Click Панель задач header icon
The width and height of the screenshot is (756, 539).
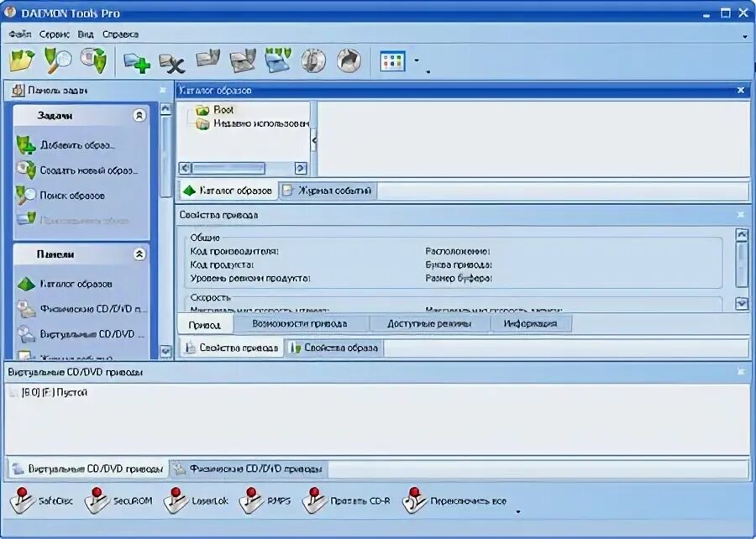click(x=18, y=91)
